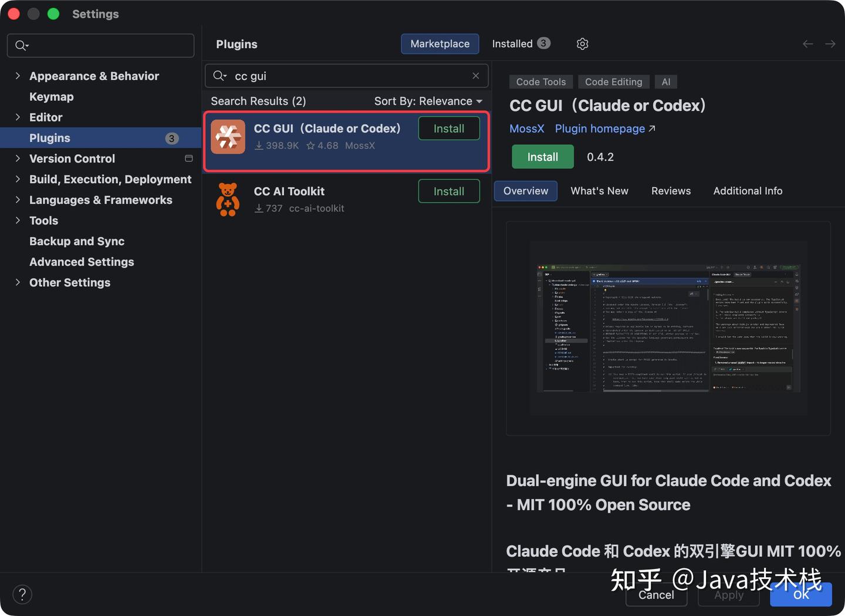Open the help question mark button
This screenshot has width=845, height=616.
pos(22,594)
